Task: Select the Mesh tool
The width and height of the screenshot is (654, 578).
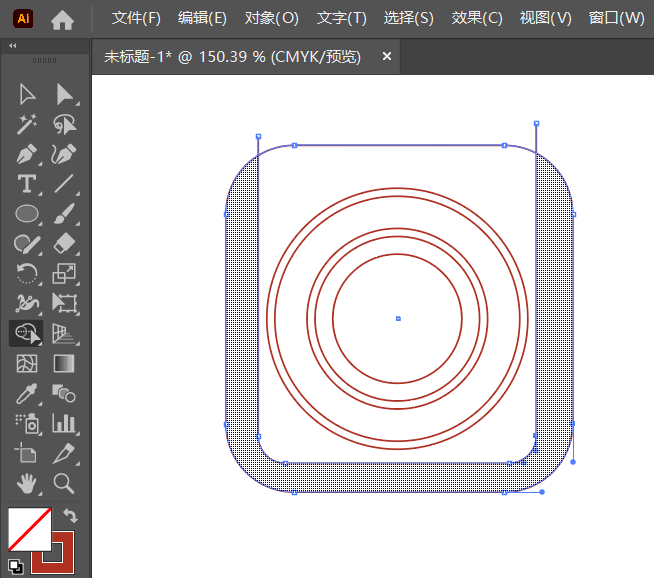Action: pyautogui.click(x=27, y=363)
